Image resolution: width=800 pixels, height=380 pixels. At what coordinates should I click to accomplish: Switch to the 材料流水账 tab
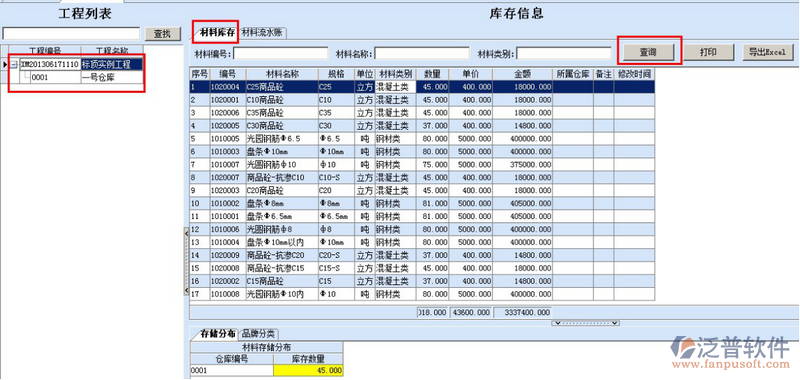pyautogui.click(x=262, y=33)
